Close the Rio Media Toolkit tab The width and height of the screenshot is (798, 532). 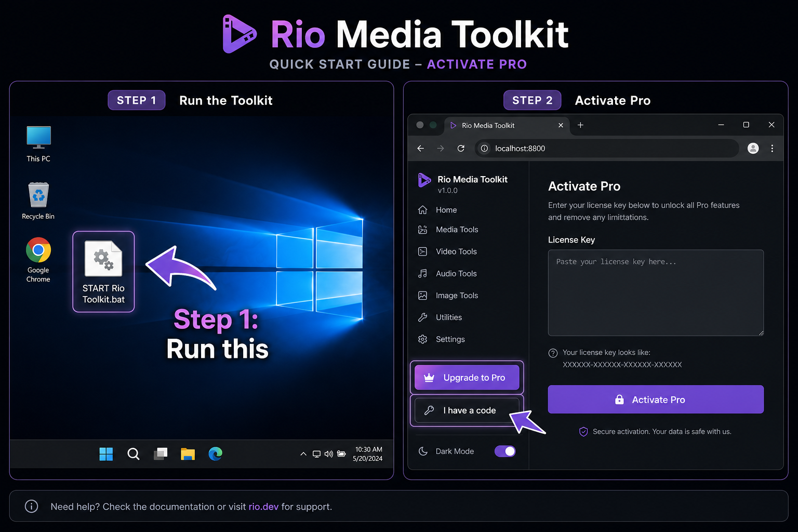click(561, 125)
